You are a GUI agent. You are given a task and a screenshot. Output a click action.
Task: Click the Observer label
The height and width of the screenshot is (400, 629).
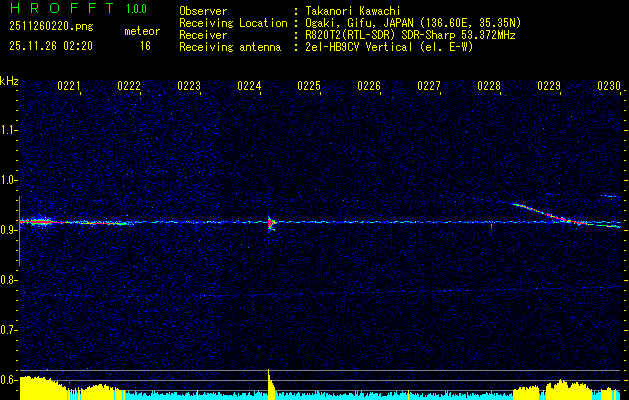click(203, 11)
